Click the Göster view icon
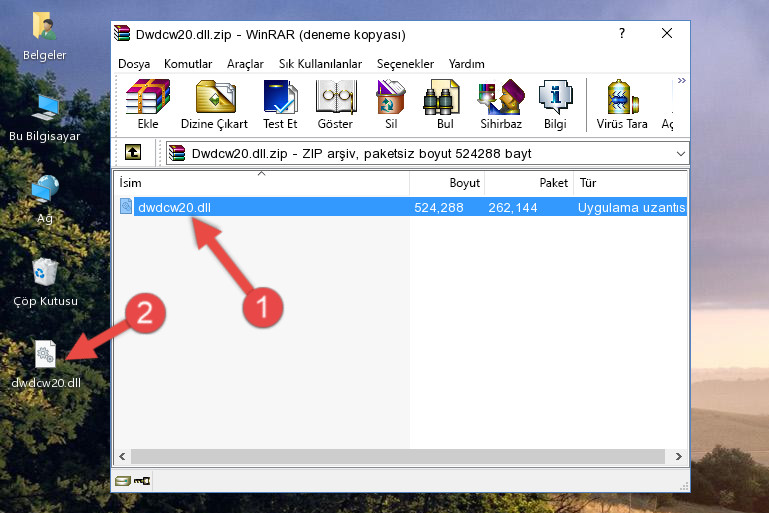The height and width of the screenshot is (513, 769). pyautogui.click(x=335, y=104)
